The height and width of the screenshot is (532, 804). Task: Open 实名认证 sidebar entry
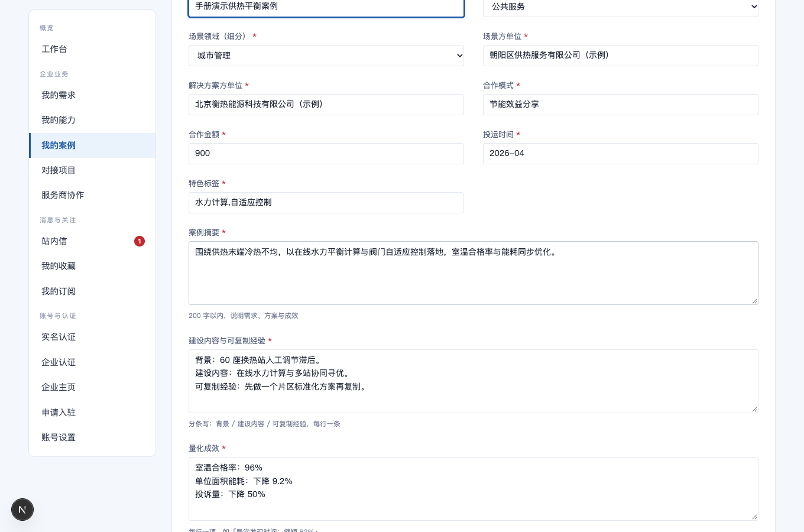[x=92, y=337]
